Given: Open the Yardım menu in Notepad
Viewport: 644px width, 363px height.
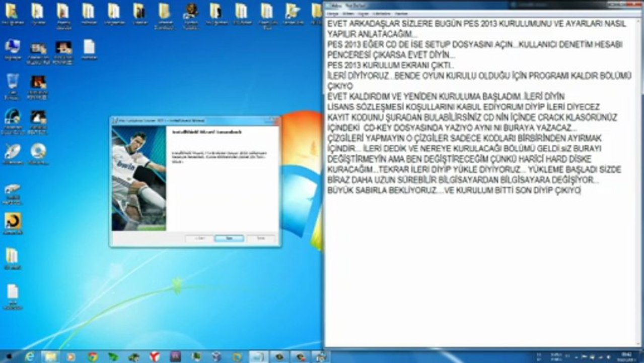Looking at the screenshot, I should coord(401,14).
